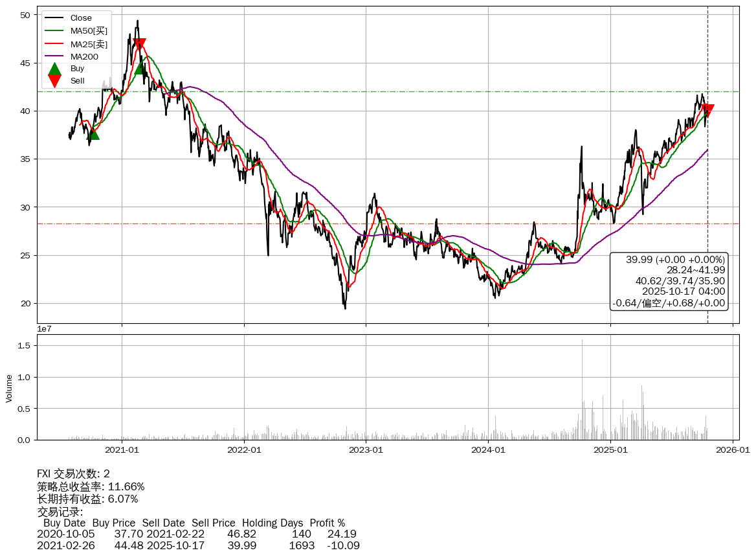
Task: Click the 长期持有收益 6.07% text
Action: [x=87, y=499]
